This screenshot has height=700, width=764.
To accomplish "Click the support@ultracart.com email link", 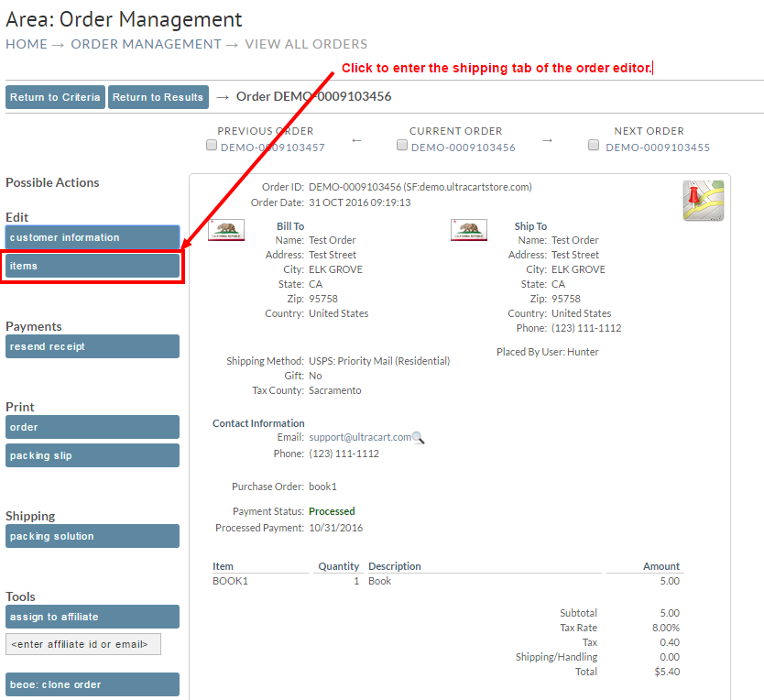I will click(360, 437).
